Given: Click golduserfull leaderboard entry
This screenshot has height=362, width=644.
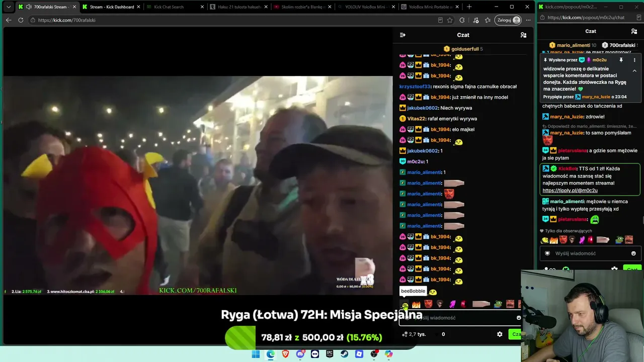Looking at the screenshot, I should [x=463, y=49].
